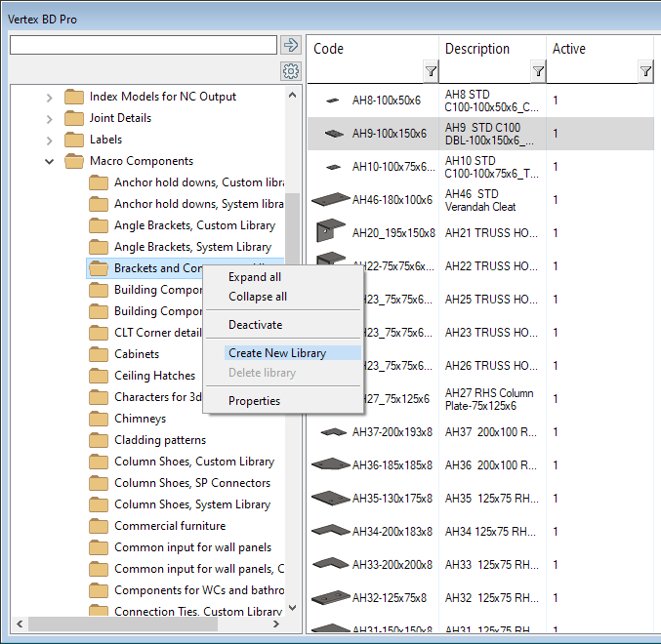Click the search arrow button
This screenshot has width=661, height=644.
[x=290, y=45]
